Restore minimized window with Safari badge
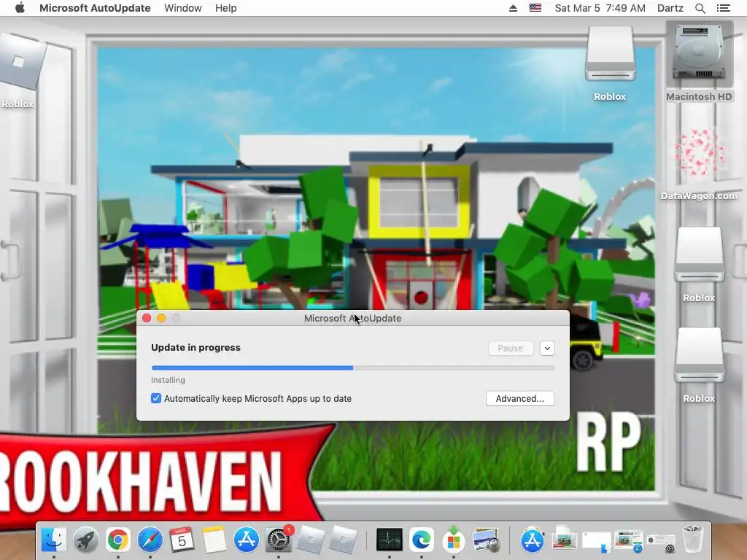 tap(628, 542)
